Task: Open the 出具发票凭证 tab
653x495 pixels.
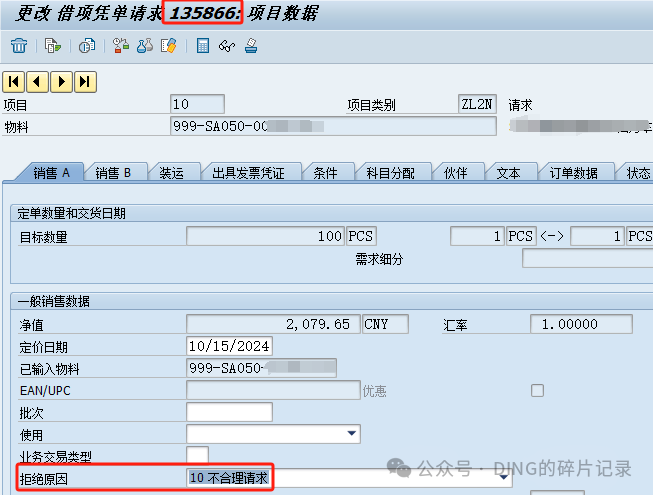Action: coord(248,173)
